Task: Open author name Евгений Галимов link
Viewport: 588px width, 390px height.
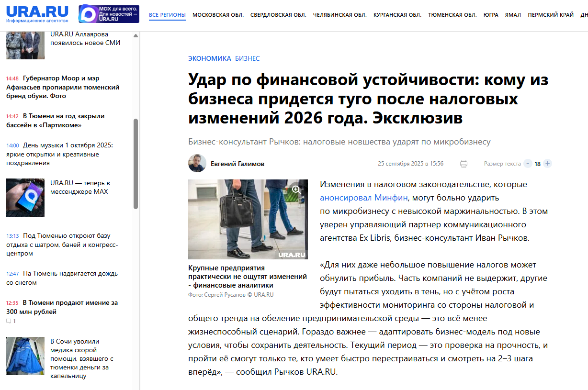Action: [237, 164]
